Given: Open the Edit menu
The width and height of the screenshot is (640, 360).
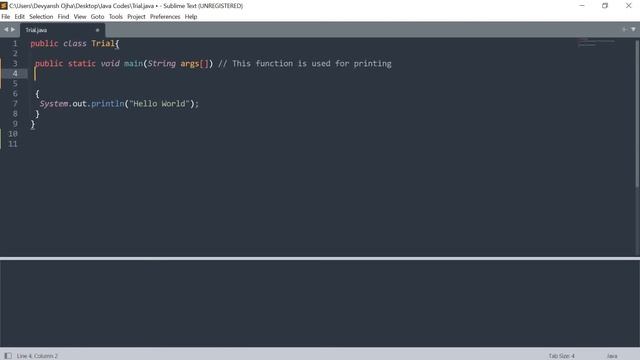Looking at the screenshot, I should point(20,17).
